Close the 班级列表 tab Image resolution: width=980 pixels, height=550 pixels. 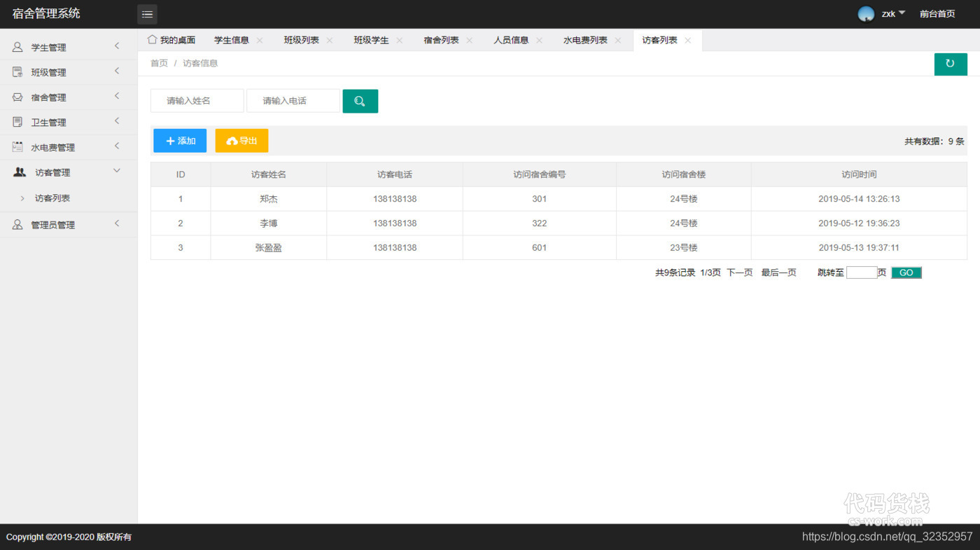pos(330,41)
